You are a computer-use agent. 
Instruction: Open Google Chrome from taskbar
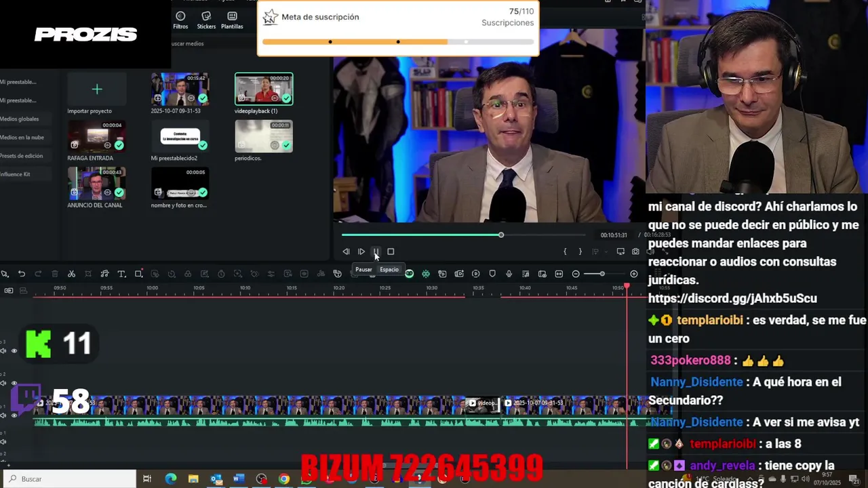click(284, 479)
